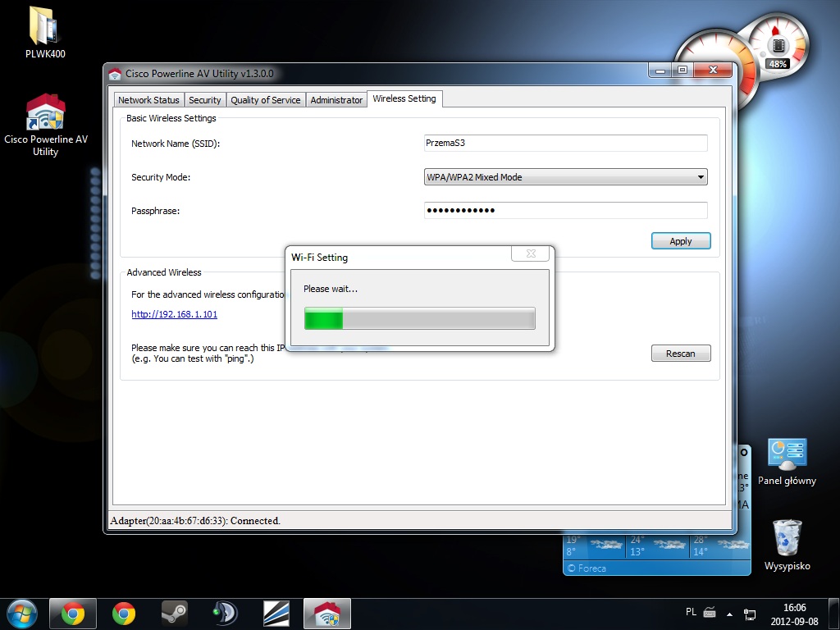Click the Adapter Connected status bar text
The height and width of the screenshot is (630, 840).
click(195, 521)
